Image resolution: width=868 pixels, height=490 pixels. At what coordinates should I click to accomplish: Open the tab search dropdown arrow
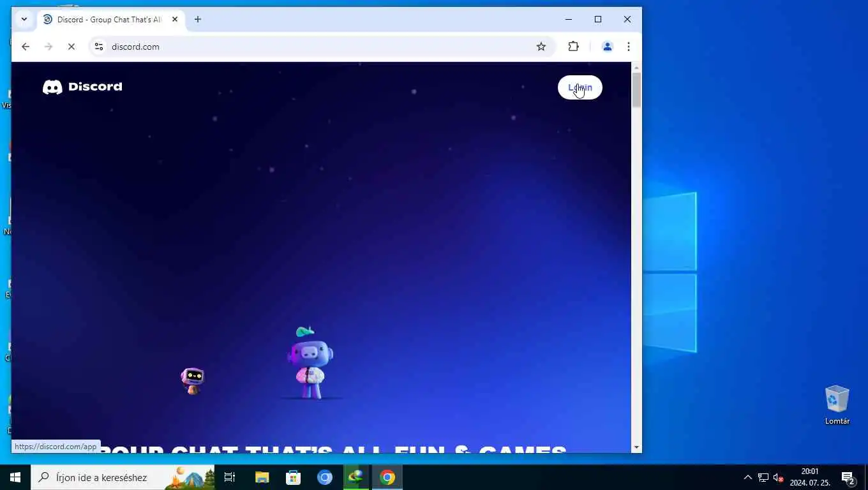point(24,19)
